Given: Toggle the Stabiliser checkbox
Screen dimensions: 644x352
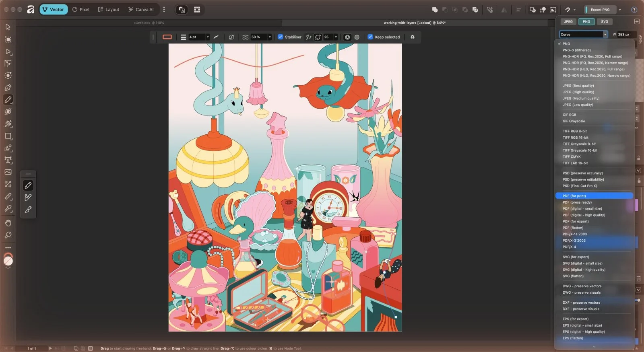Looking at the screenshot, I should point(281,37).
